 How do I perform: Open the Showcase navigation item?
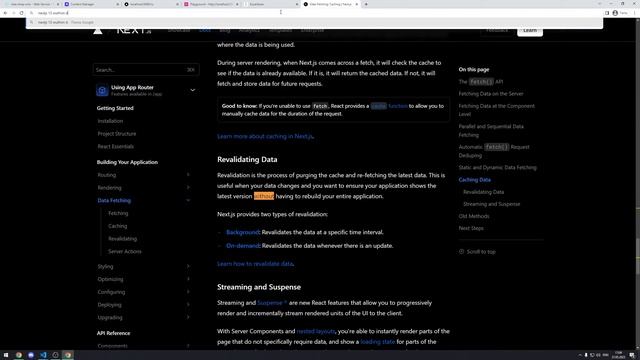[179, 30]
